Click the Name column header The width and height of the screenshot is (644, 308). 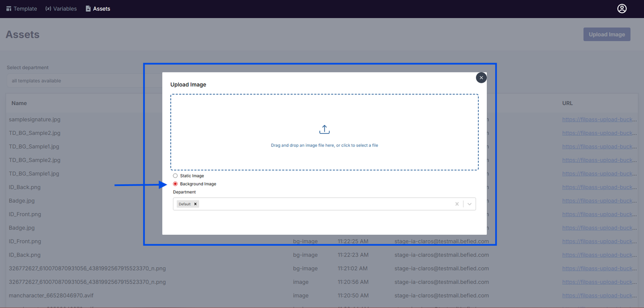point(19,103)
